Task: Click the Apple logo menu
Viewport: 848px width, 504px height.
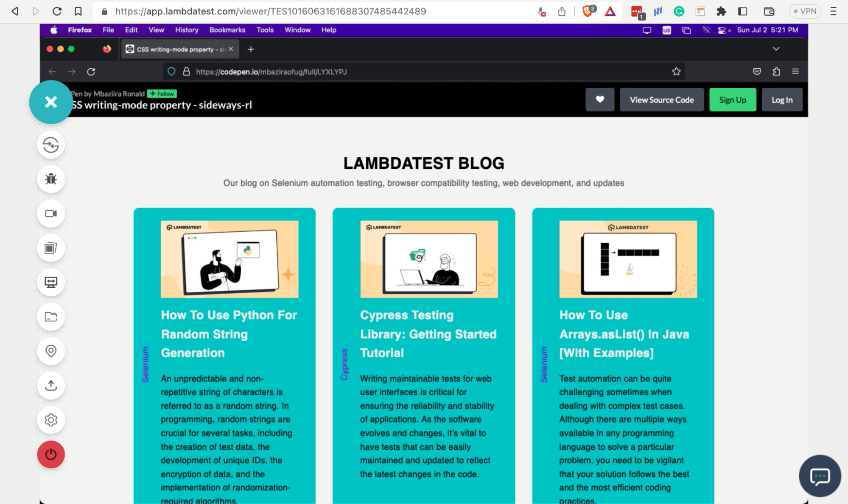Action: point(54,30)
